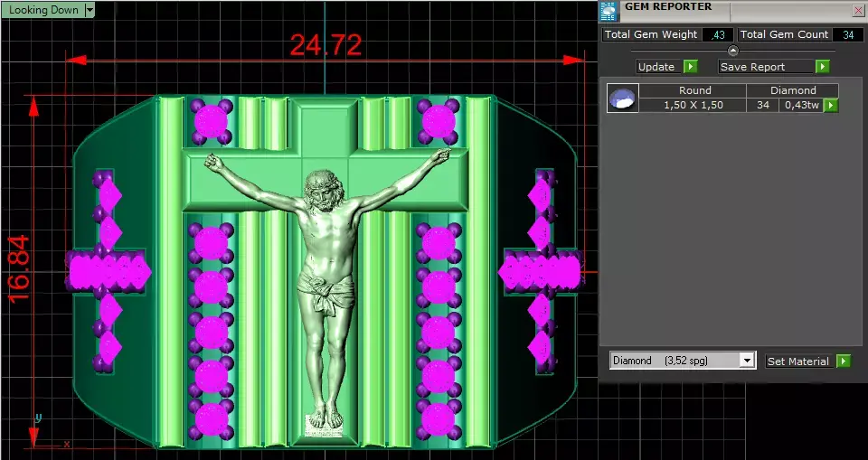Click the Total Gem Count value field
Image resolution: width=868 pixels, height=460 pixels.
click(x=847, y=35)
